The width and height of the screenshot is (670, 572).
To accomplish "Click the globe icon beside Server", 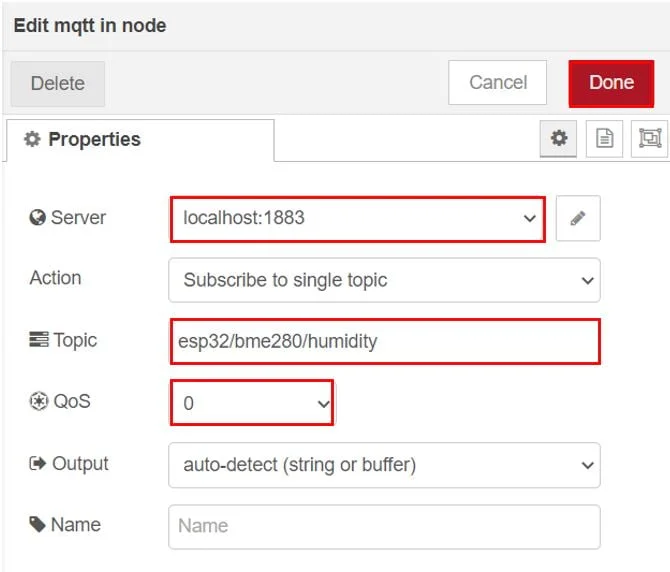I will click(38, 217).
